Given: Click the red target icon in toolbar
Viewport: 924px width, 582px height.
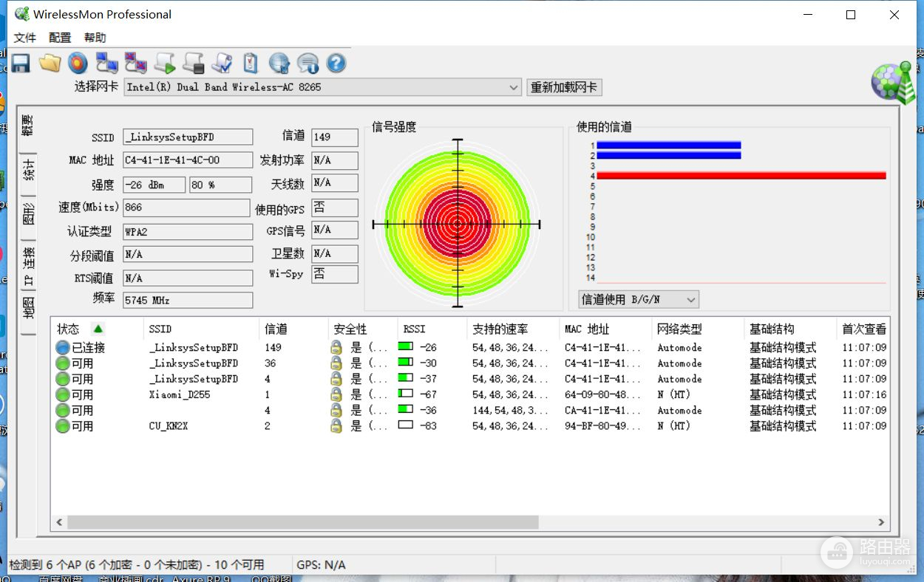Looking at the screenshot, I should (78, 64).
